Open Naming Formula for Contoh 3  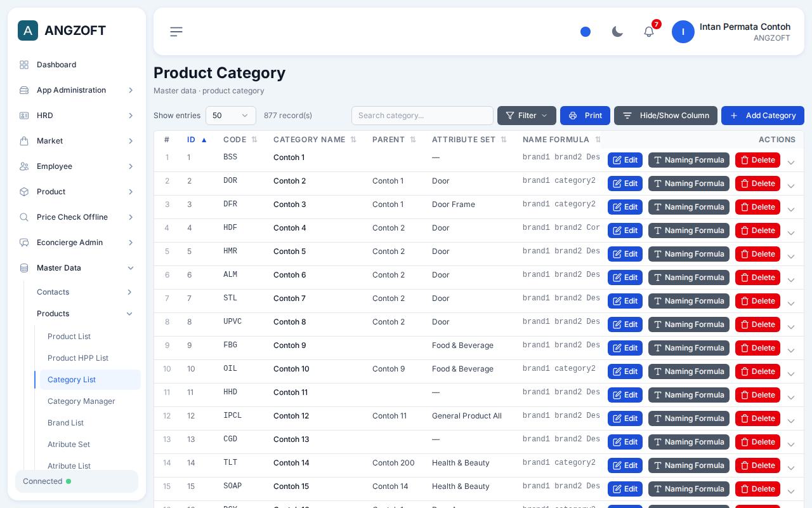pos(689,207)
